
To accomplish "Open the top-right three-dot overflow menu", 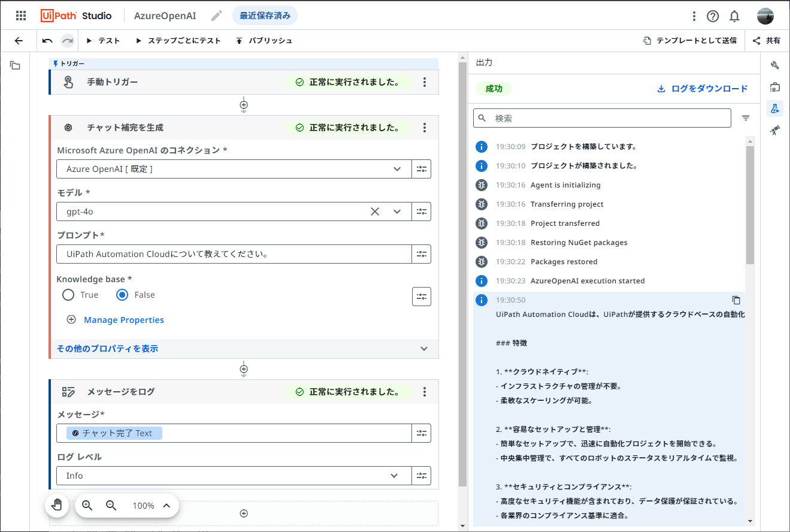I will (x=694, y=16).
